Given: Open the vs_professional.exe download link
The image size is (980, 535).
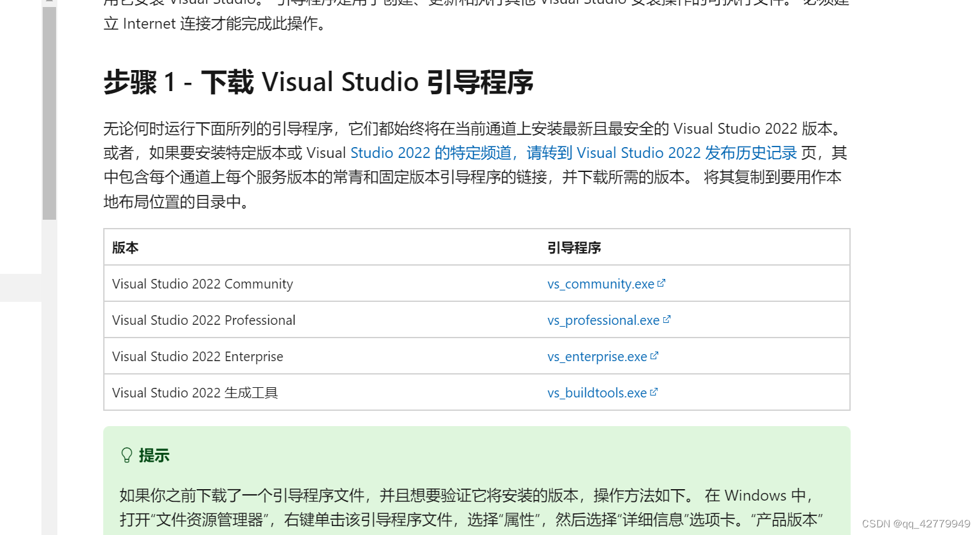Looking at the screenshot, I should (x=603, y=320).
